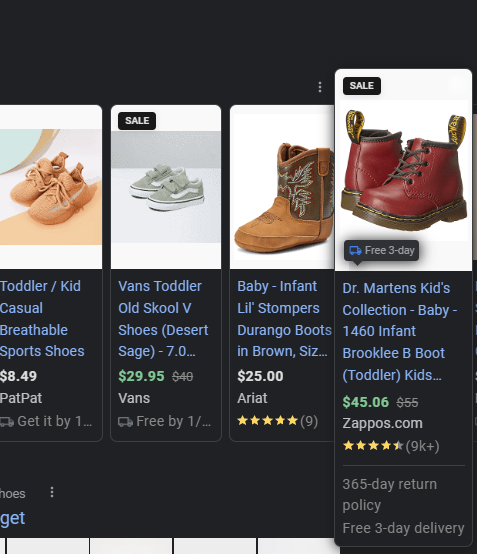Click the red Dr. Martens boots image
This screenshot has height=554, width=477.
click(x=404, y=171)
